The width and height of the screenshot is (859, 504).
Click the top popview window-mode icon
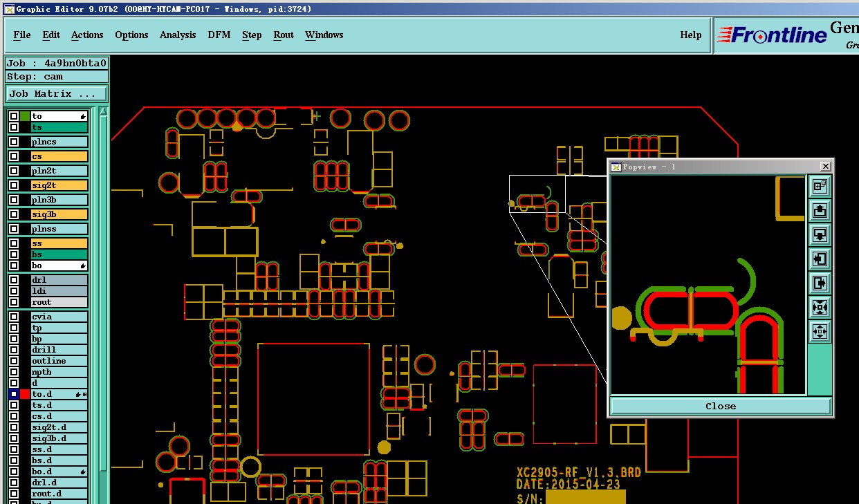pos(820,186)
